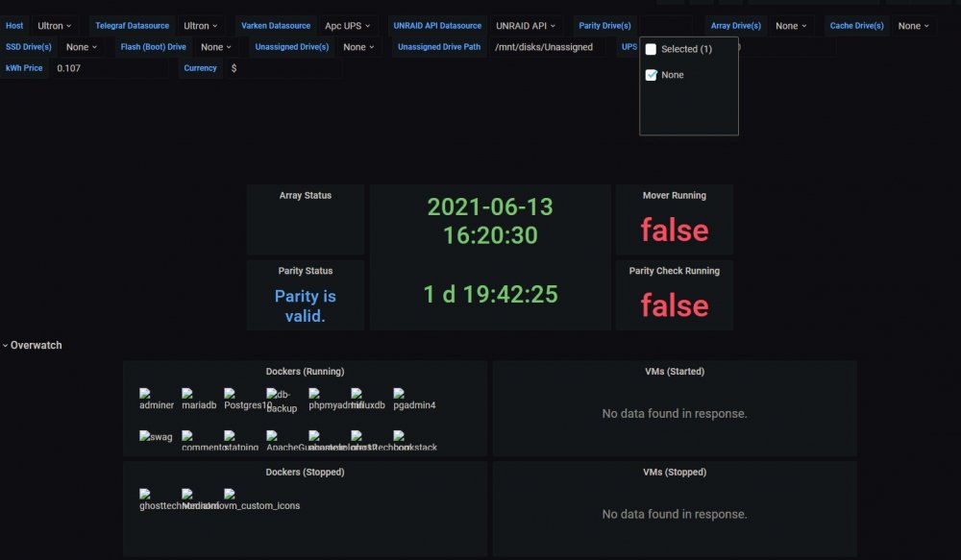This screenshot has width=961, height=560.
Task: Click the Currency variable label
Action: (x=201, y=68)
